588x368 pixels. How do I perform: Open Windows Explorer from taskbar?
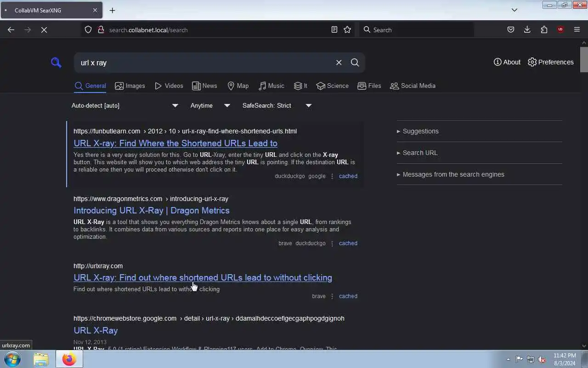(x=41, y=359)
